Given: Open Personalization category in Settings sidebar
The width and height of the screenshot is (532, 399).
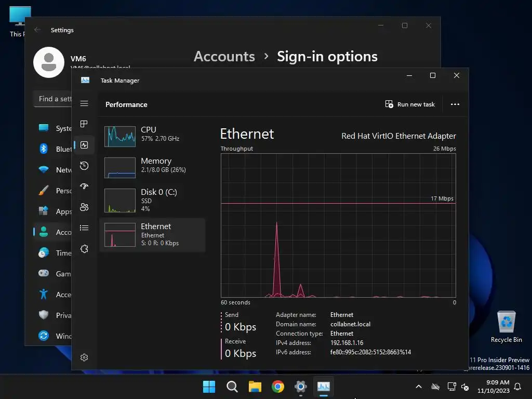Looking at the screenshot, I should [53, 191].
